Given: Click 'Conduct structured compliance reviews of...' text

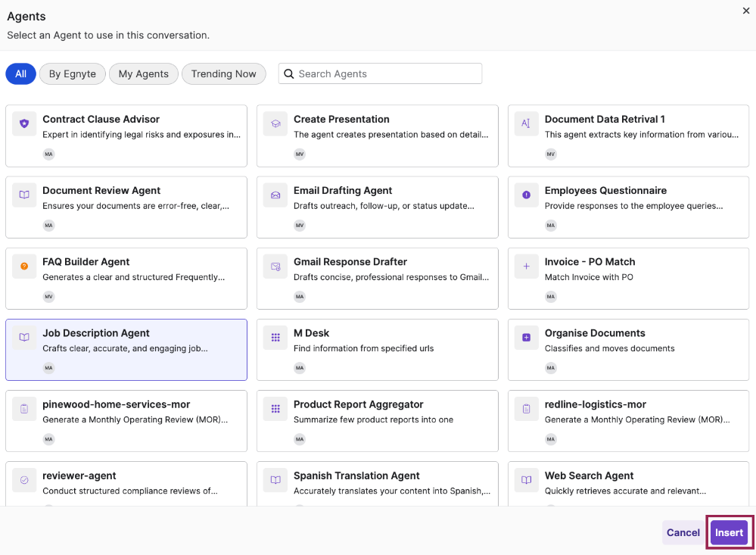Looking at the screenshot, I should point(130,491).
